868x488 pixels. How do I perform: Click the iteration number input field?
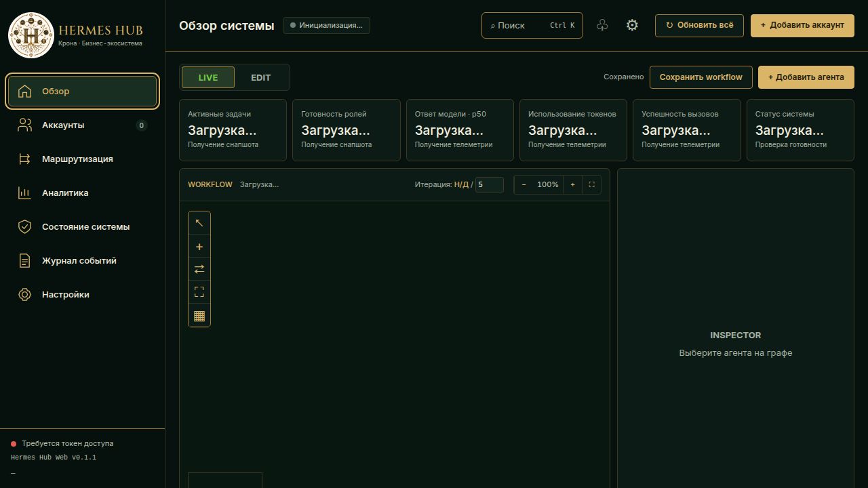click(490, 184)
